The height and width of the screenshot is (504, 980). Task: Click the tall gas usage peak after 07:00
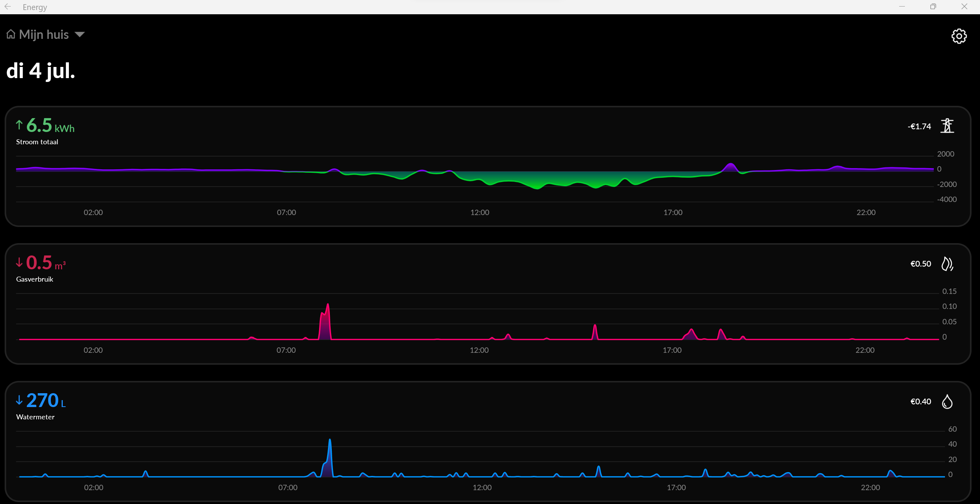[x=326, y=321]
